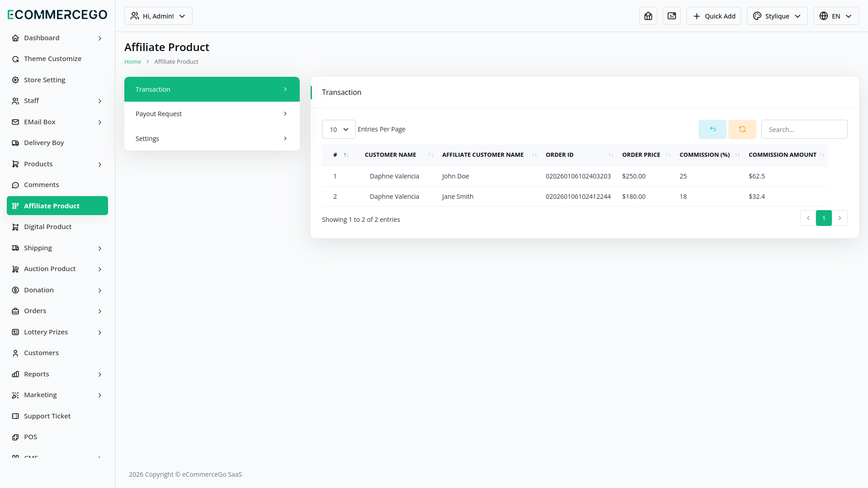Click the next page arrow
The image size is (868, 488).
point(840,218)
